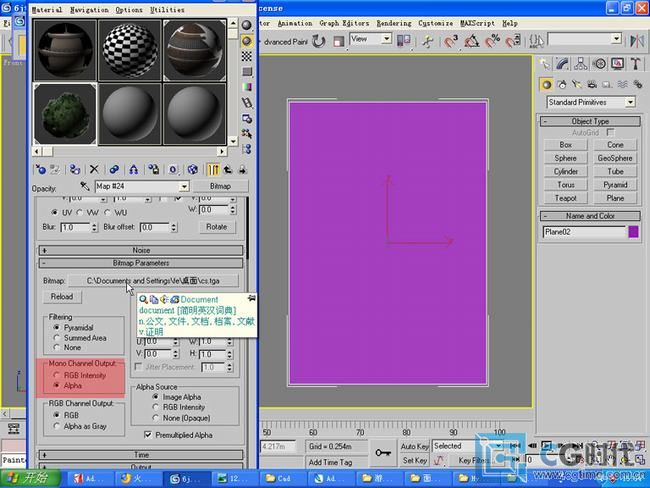650x488 pixels.
Task: Click the purple object color swatch
Action: point(633,232)
